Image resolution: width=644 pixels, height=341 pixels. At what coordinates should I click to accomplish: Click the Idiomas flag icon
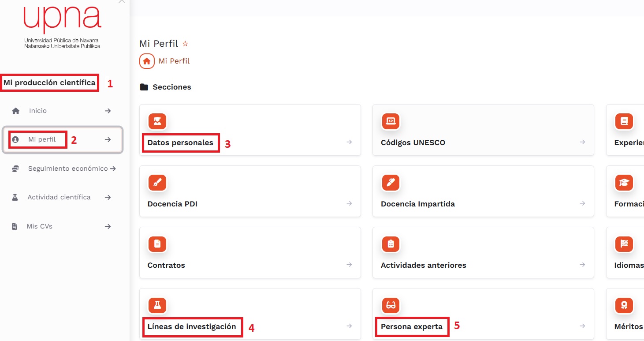pos(624,244)
